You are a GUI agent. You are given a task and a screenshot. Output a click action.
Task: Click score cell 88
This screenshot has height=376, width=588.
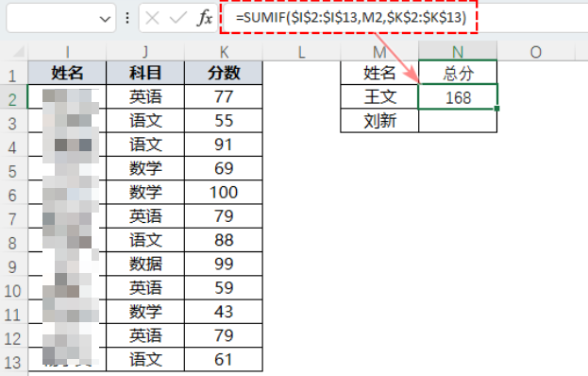224,240
